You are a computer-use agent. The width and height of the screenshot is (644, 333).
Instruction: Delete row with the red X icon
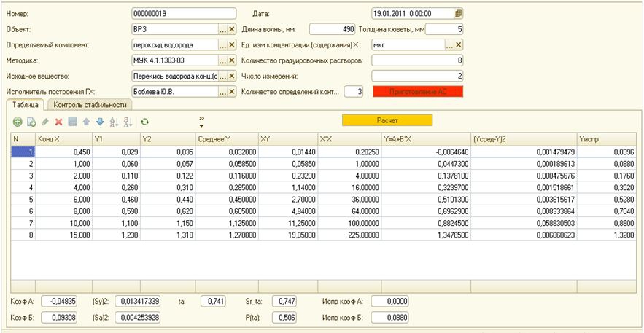click(x=59, y=122)
